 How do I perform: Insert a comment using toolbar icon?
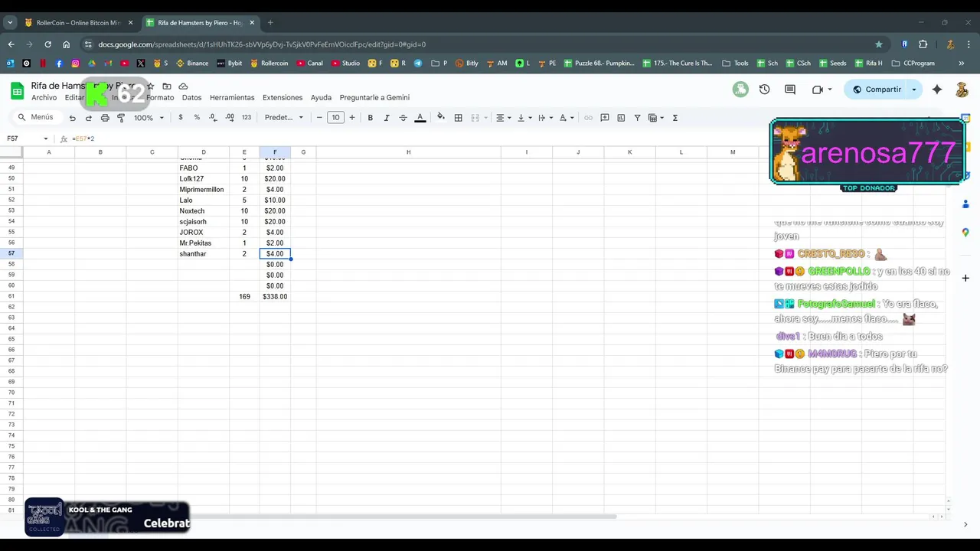(605, 118)
